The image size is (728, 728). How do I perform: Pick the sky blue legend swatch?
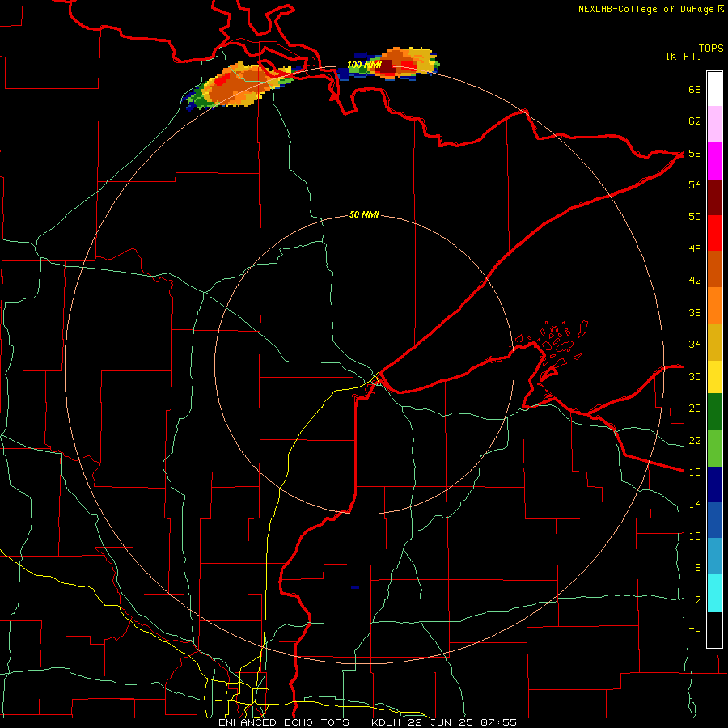[714, 556]
